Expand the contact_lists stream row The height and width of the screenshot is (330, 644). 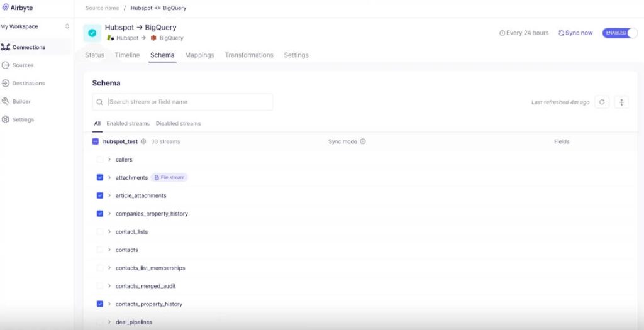click(x=109, y=232)
